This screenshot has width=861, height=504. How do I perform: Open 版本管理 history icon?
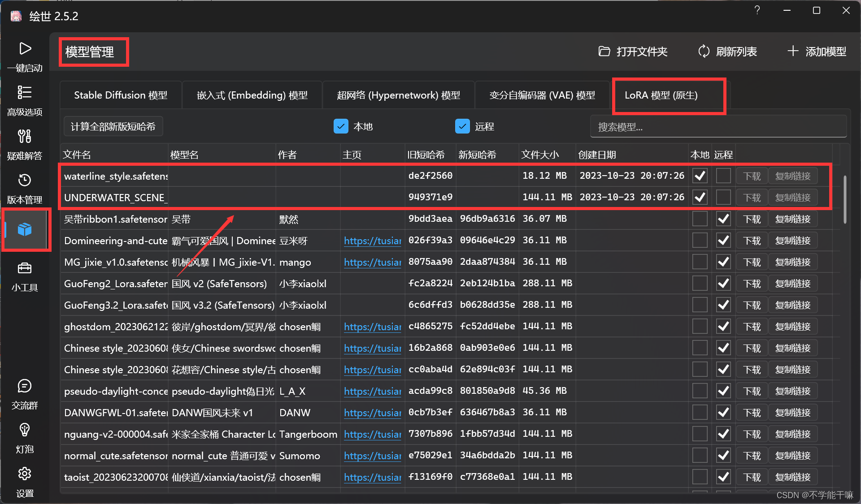tap(24, 180)
